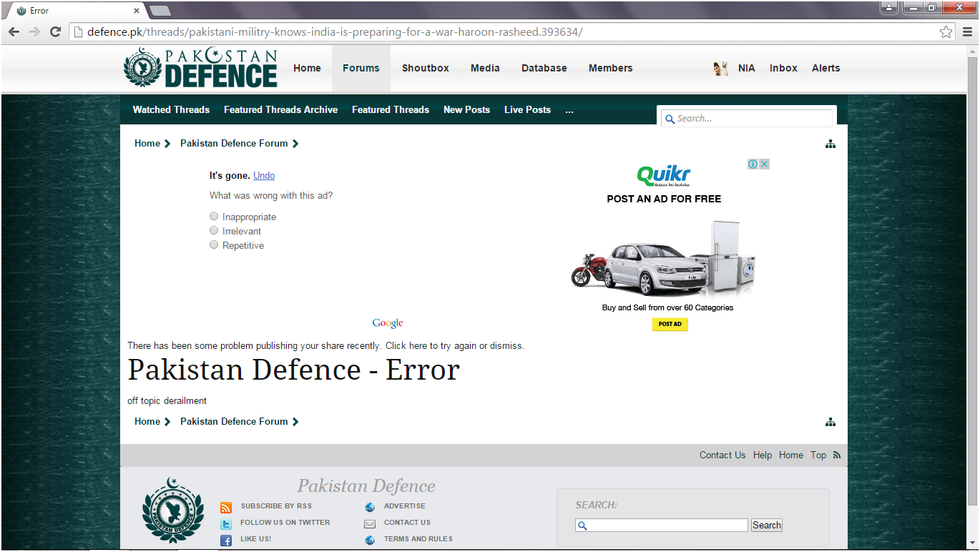Click the browser address bar URL
This screenshot has height=552, width=980.
coord(335,31)
